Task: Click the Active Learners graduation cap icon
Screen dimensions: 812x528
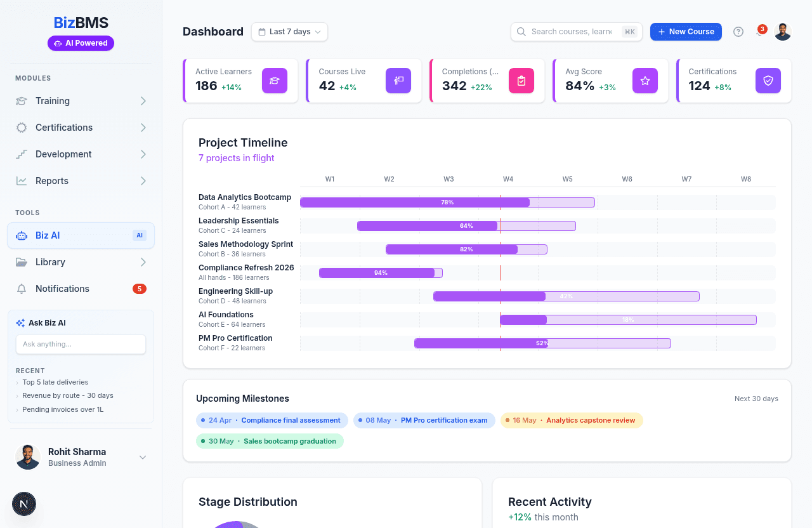Action: (275, 81)
